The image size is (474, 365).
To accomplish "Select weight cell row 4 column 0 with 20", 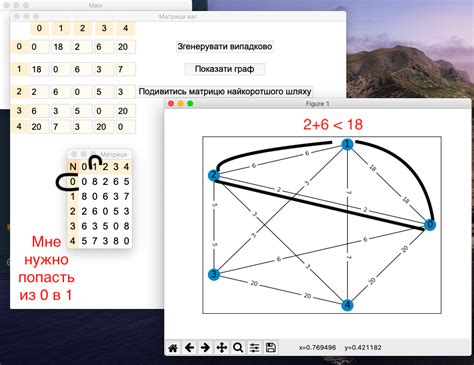I will [39, 127].
